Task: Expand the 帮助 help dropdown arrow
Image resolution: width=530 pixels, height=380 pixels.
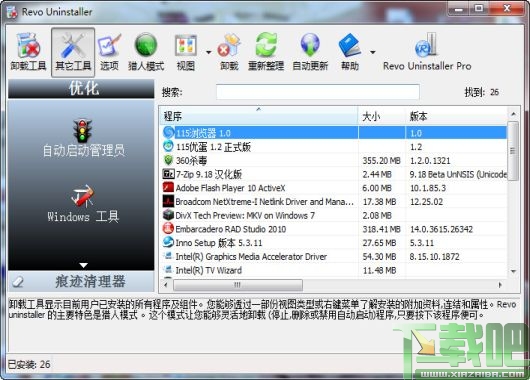Action: coord(372,52)
